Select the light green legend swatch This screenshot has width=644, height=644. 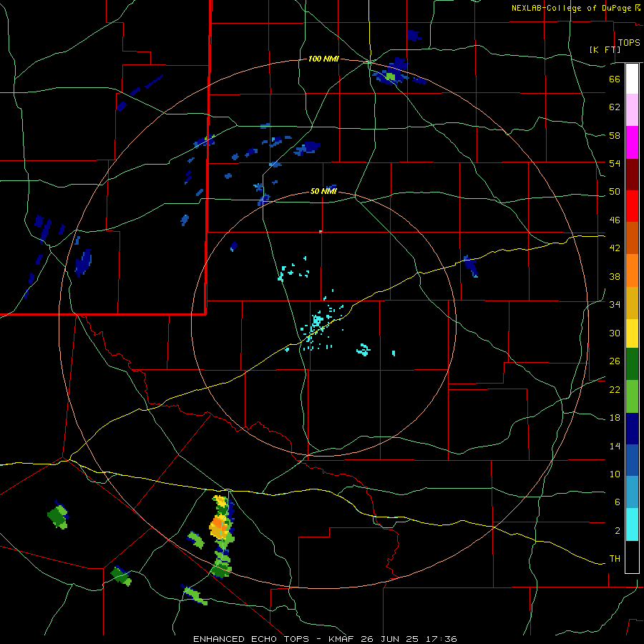(x=632, y=396)
